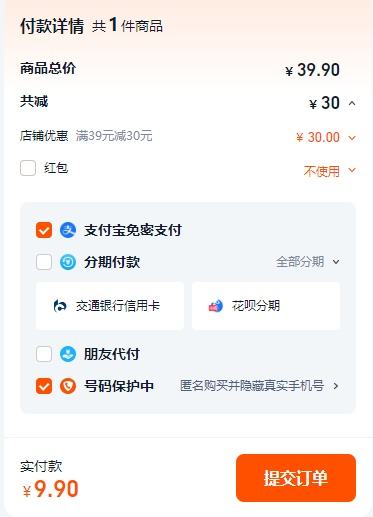Tick the 红包 checkbox

click(28, 168)
